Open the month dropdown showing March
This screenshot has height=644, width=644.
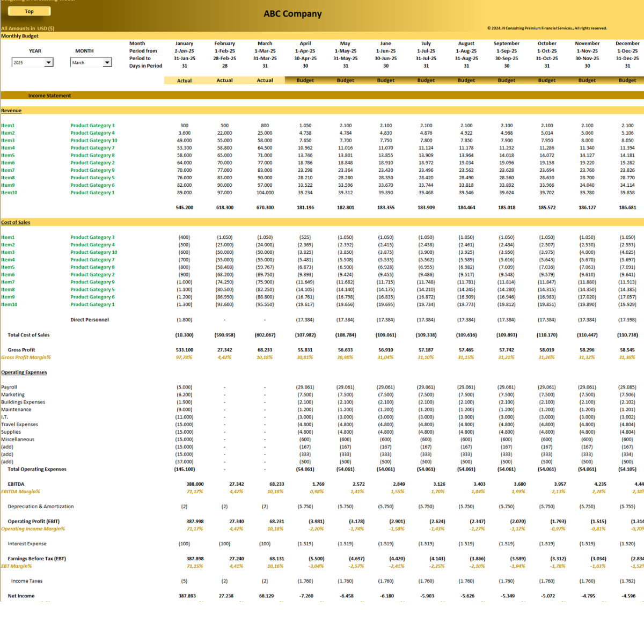(x=107, y=62)
